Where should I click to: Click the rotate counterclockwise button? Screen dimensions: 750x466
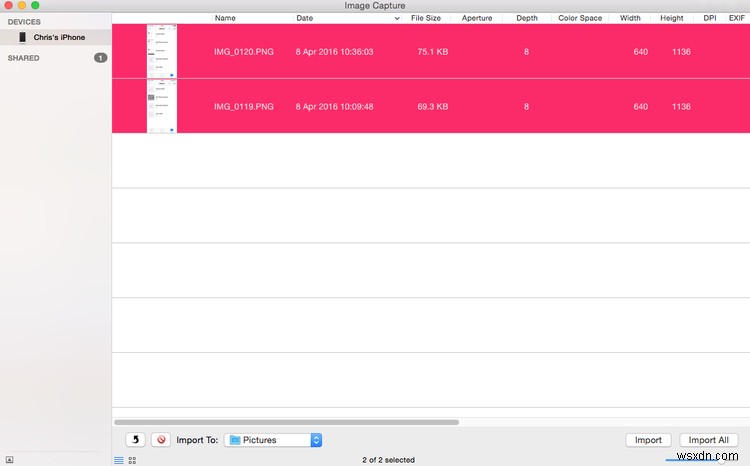[x=134, y=440]
